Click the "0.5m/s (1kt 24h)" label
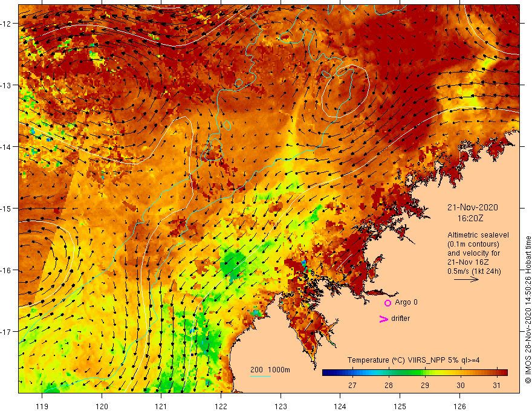Viewport: 532px width, 411px height. 474,271
